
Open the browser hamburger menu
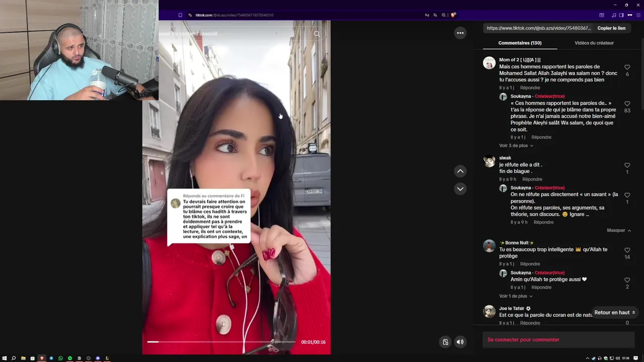coord(638,15)
